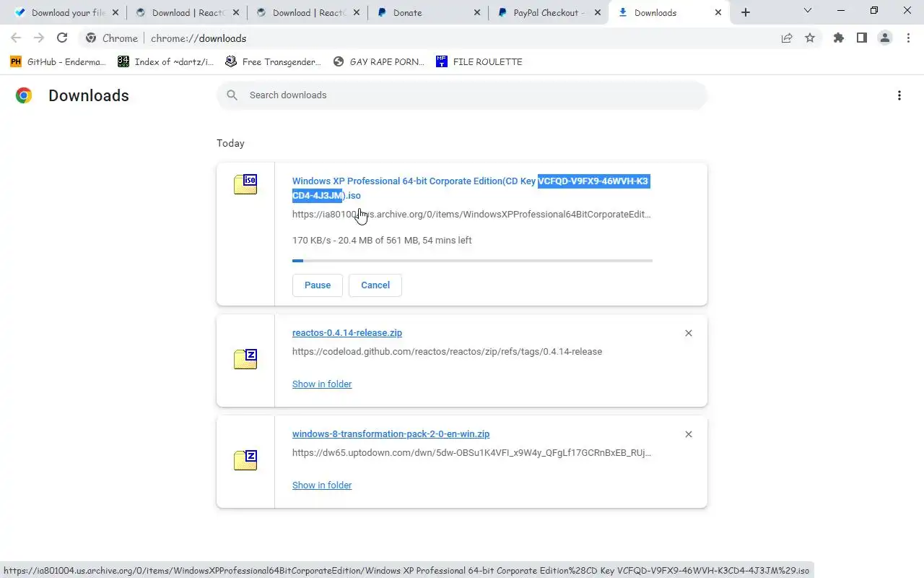Click the ISO file icon for Windows XP
Viewport: 924px width, 578px height.
[245, 184]
